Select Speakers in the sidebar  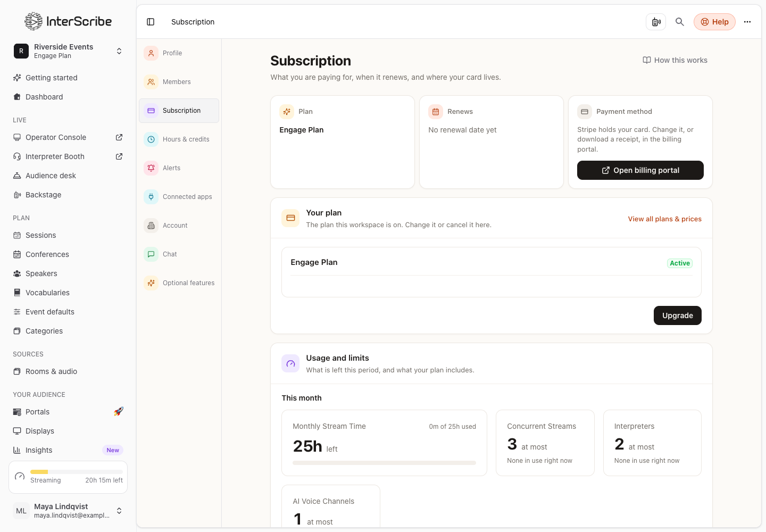pos(68,273)
